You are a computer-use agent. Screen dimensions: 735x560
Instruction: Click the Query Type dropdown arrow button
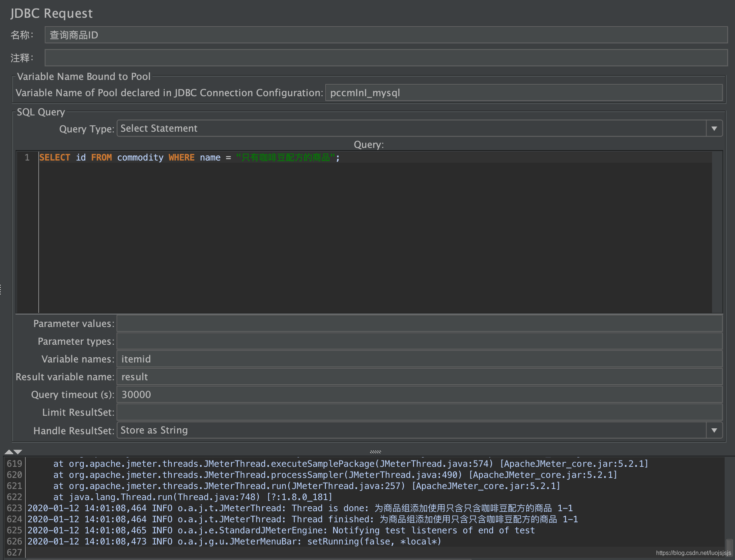714,128
